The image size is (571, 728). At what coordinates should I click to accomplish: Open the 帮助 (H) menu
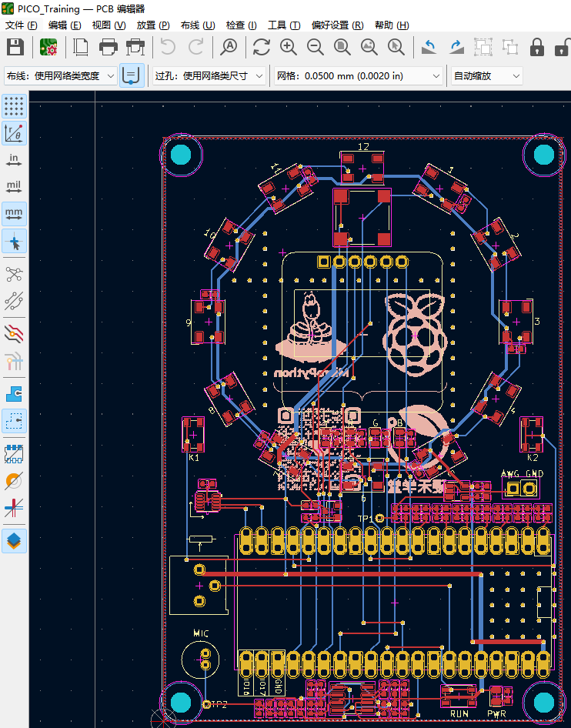tap(392, 25)
